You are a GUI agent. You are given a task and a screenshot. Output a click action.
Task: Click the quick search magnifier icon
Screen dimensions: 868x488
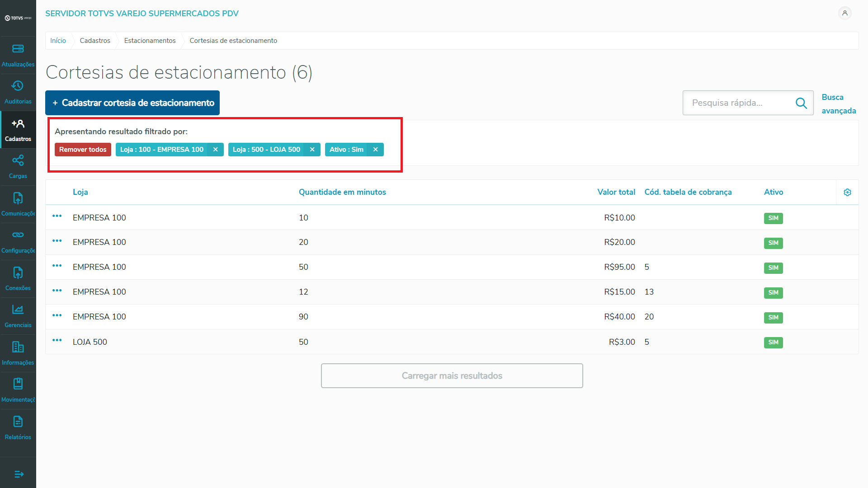pyautogui.click(x=801, y=103)
